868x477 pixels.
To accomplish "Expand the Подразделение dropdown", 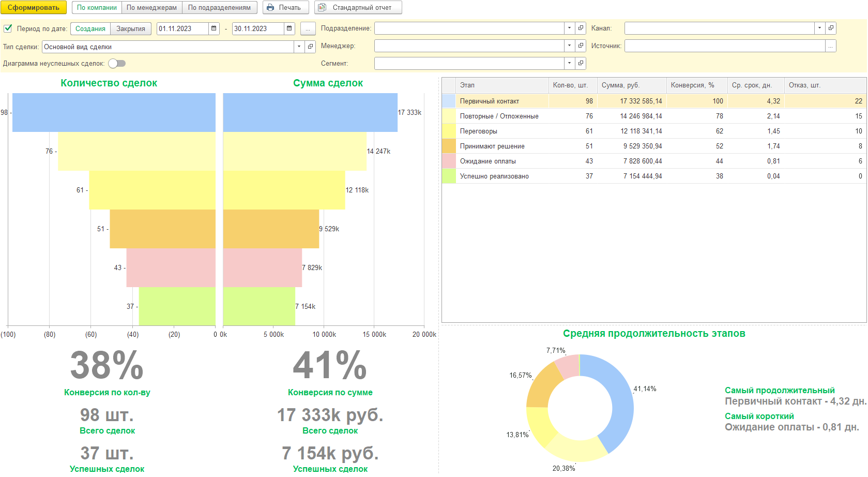I will tap(569, 28).
